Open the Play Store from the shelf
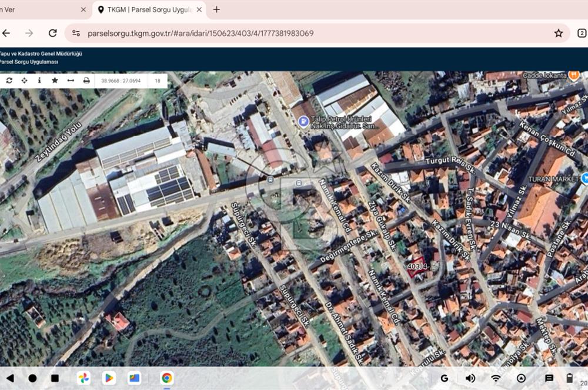This screenshot has height=390, width=588. pos(109,378)
